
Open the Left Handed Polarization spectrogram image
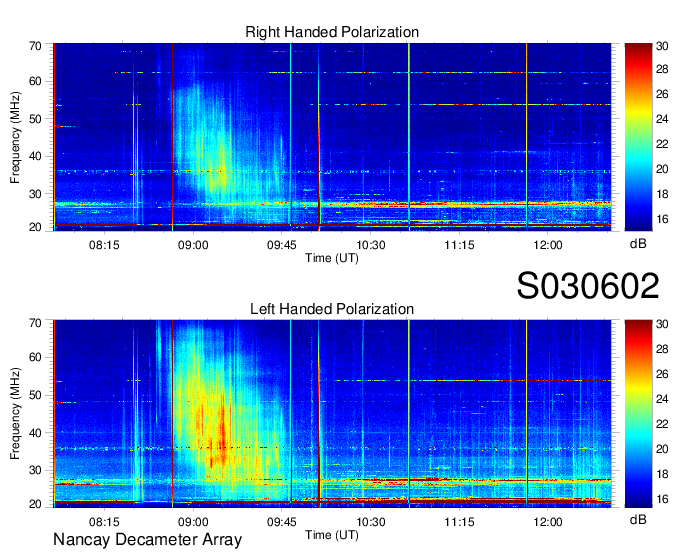(x=332, y=414)
